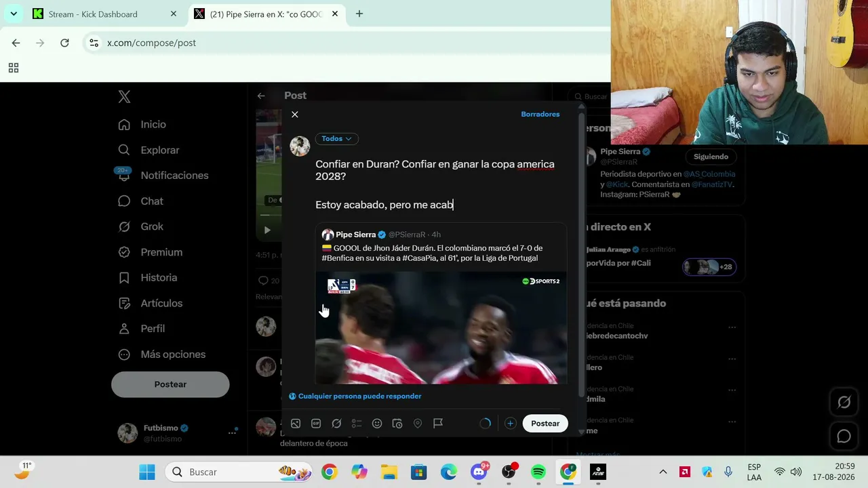Open the X logo home link
The height and width of the screenshot is (488, 868).
tap(124, 97)
